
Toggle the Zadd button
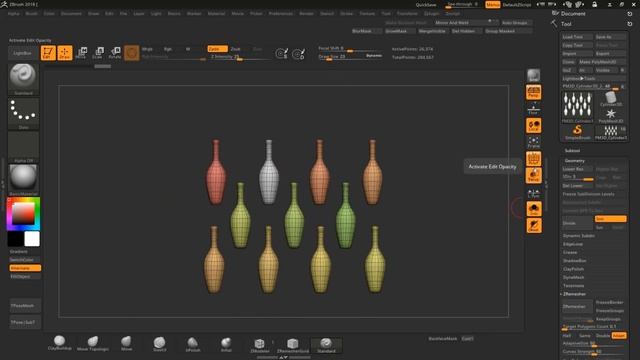(x=217, y=49)
